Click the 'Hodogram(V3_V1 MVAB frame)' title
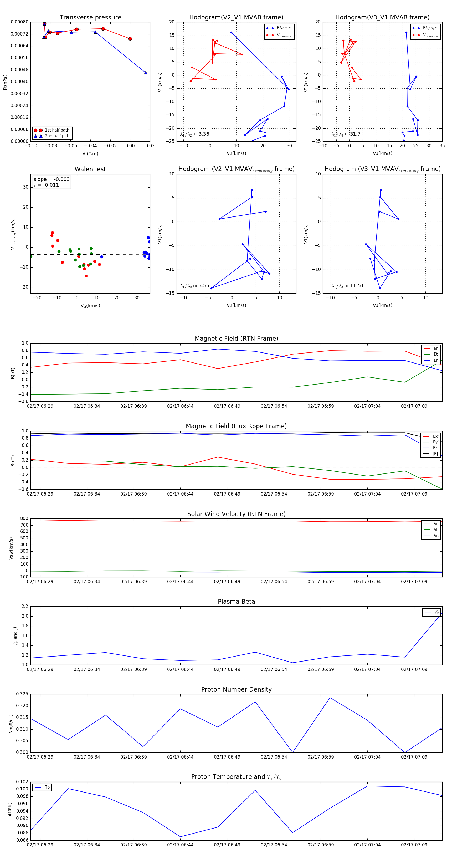This screenshot has width=473, height=868. (x=382, y=18)
